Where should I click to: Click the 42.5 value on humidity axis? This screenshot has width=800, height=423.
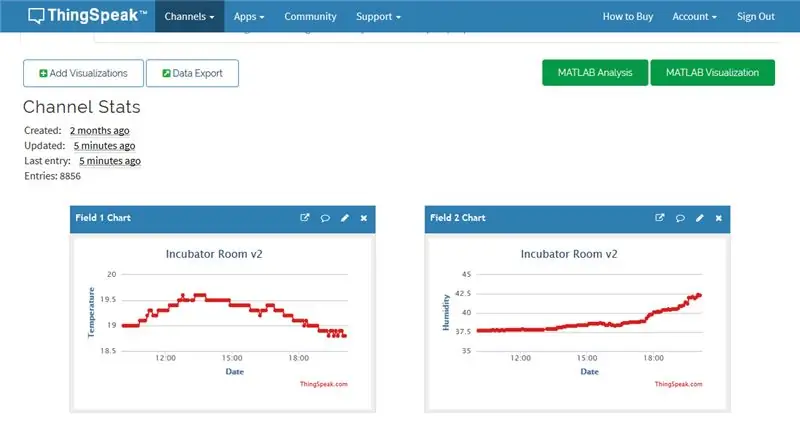(x=463, y=293)
